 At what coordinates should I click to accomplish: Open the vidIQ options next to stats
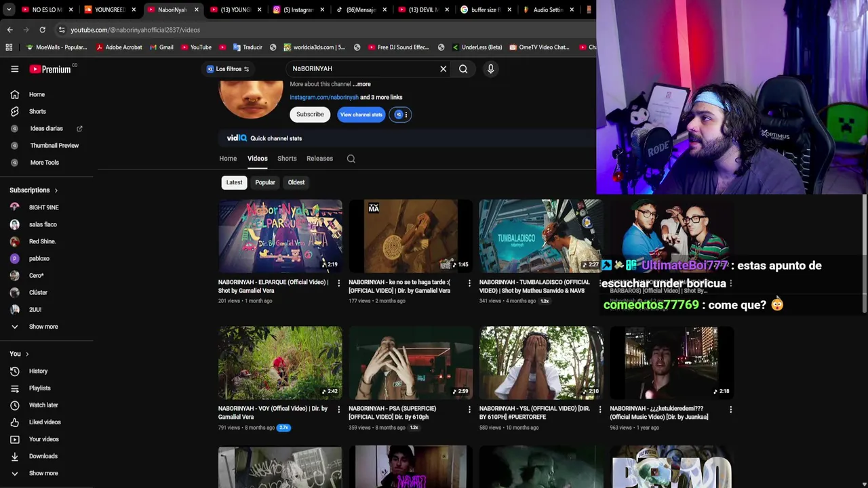click(400, 115)
